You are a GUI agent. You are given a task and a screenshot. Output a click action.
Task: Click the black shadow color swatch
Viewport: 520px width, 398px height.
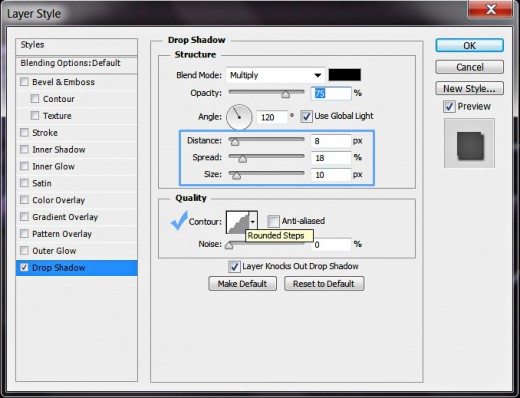tap(344, 75)
